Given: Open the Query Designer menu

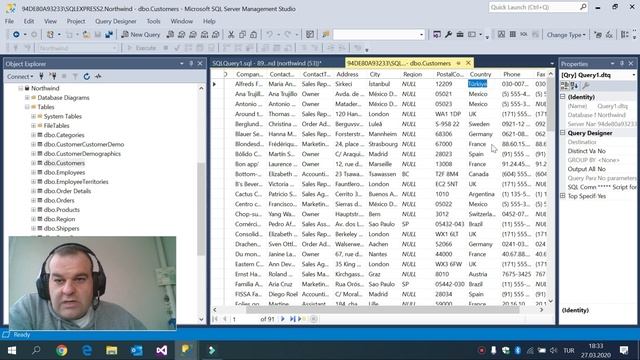Looking at the screenshot, I should (116, 21).
